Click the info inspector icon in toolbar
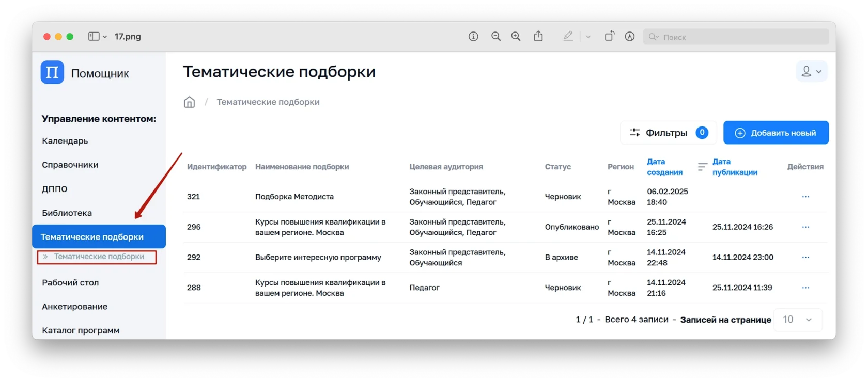This screenshot has height=382, width=868. [473, 36]
